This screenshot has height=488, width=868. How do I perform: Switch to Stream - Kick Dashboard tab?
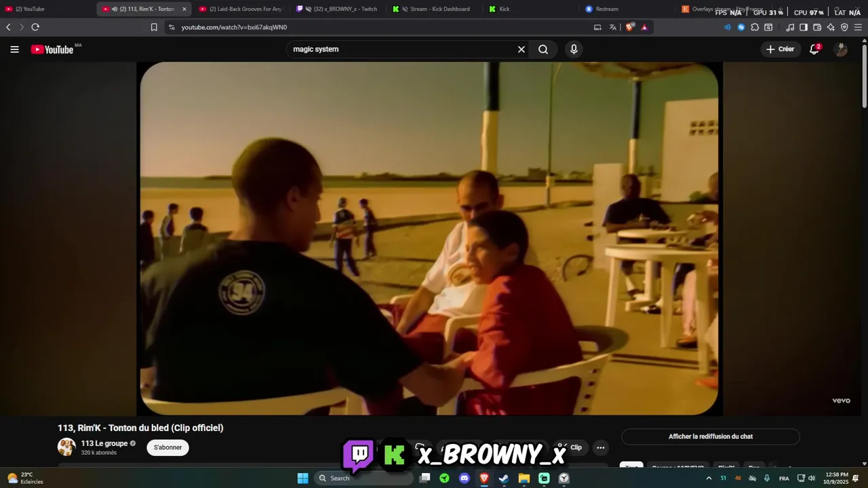coord(434,9)
